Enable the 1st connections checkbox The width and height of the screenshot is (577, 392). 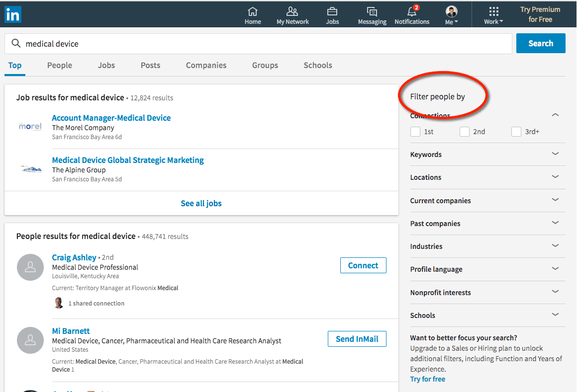tap(415, 132)
